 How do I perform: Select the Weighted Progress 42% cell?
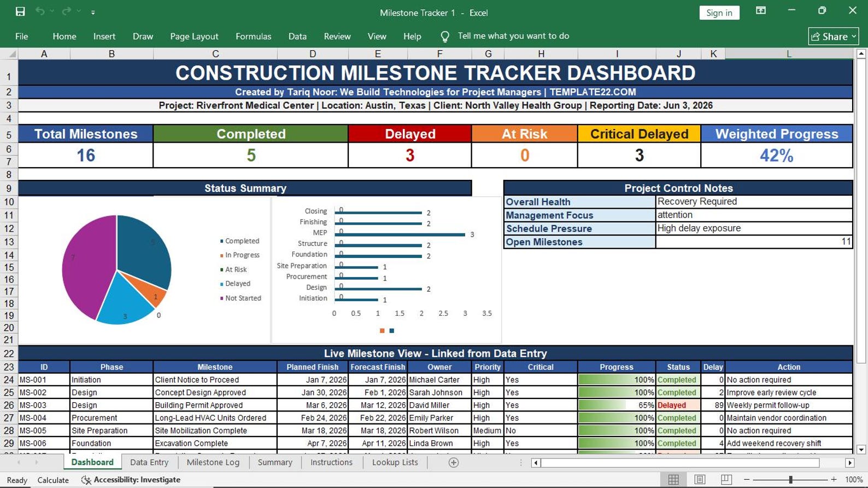pos(777,155)
